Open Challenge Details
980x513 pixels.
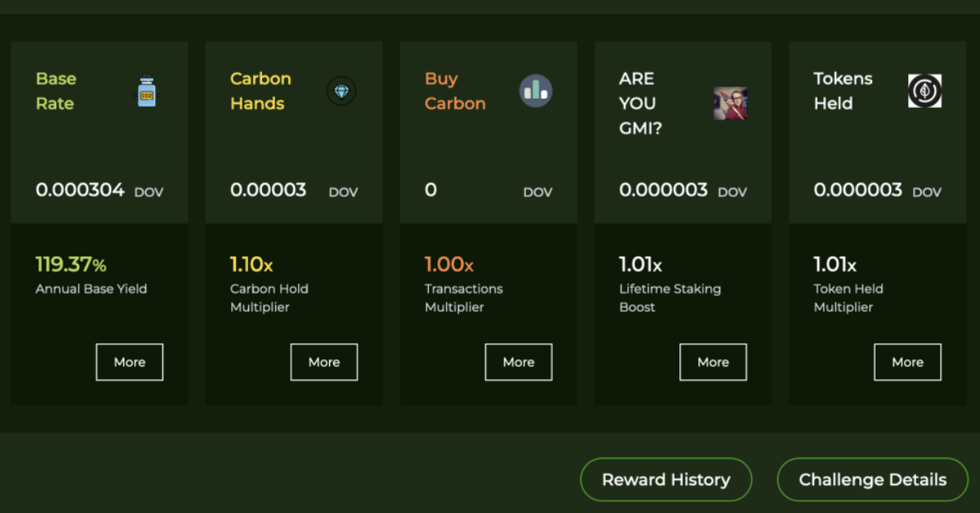(872, 480)
